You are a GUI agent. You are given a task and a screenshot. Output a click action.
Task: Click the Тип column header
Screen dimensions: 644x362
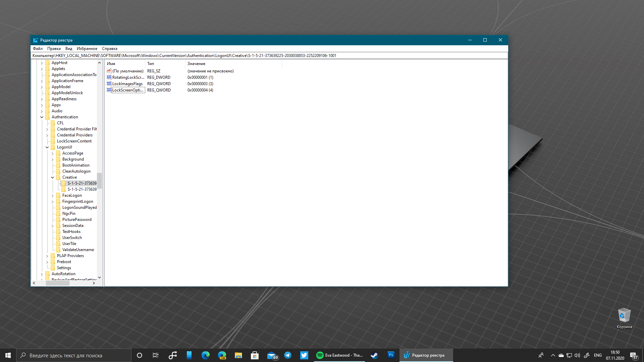coord(165,64)
